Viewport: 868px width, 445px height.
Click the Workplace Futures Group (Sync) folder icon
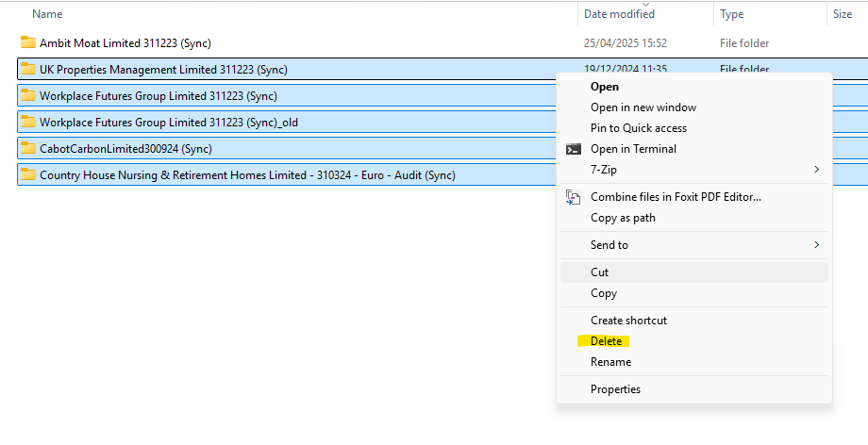click(28, 95)
